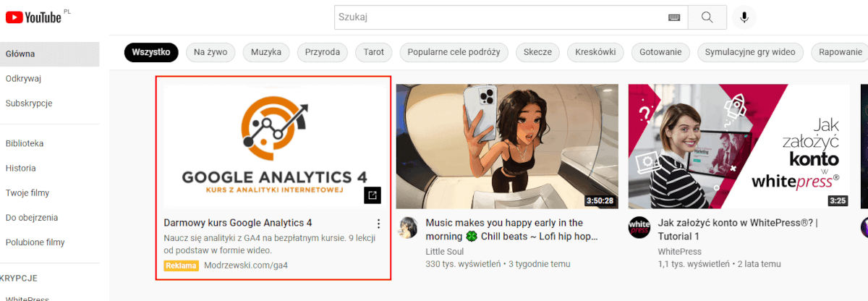
Task: Open the Google Analytics 4 ad thumbnail
Action: tap(275, 147)
